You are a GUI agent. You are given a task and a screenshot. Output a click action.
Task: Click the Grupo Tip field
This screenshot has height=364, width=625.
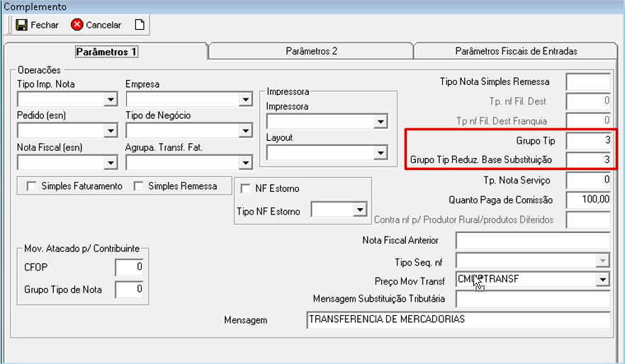click(x=588, y=141)
